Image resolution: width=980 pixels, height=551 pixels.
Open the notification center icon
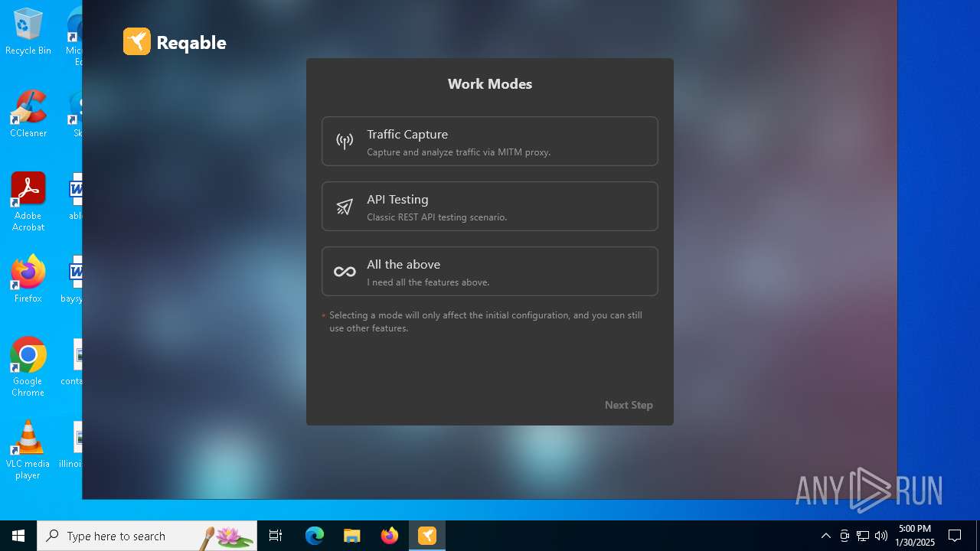(x=955, y=536)
